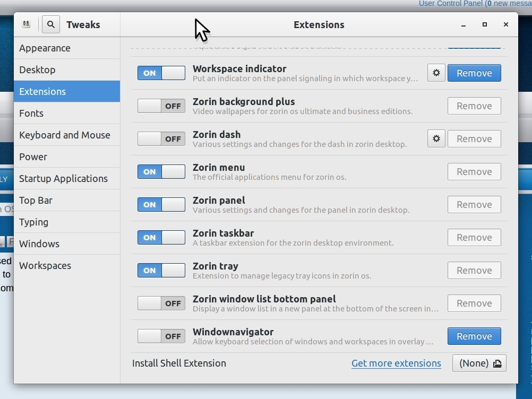The height and width of the screenshot is (399, 532).
Task: Toggle the Zorin taskbar switch off
Action: [x=161, y=238]
